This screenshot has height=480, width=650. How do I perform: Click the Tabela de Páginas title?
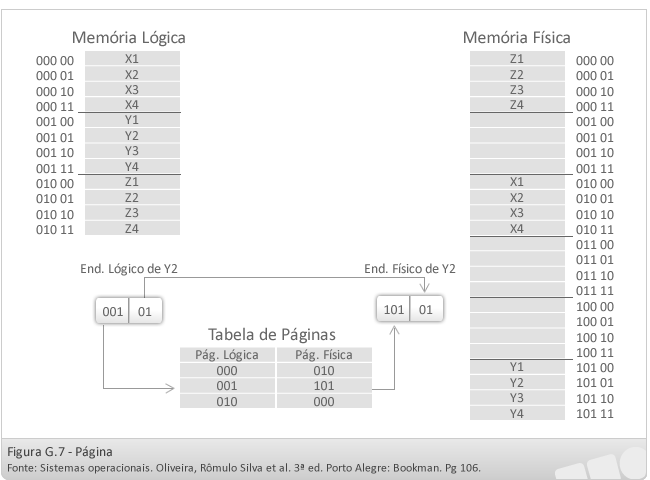[x=272, y=335]
